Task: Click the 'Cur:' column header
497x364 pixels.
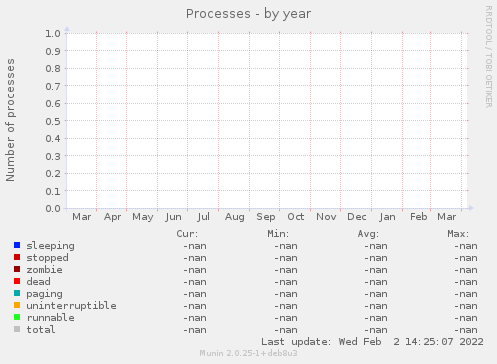Action: pos(187,234)
